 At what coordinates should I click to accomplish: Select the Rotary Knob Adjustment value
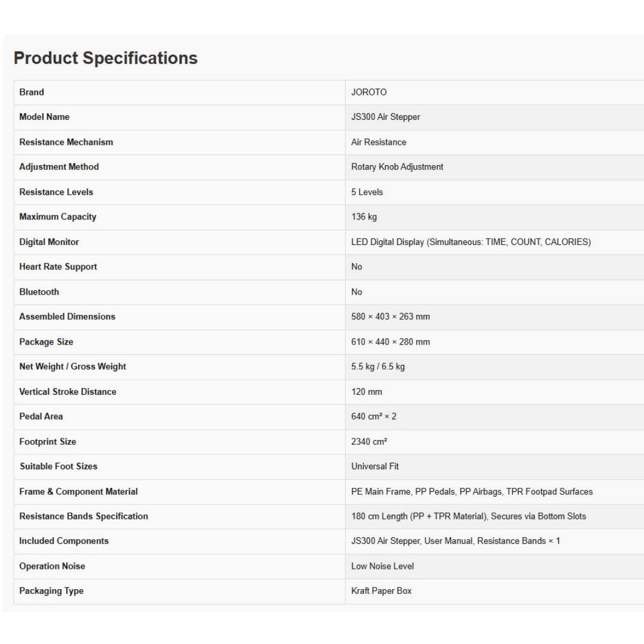(397, 167)
